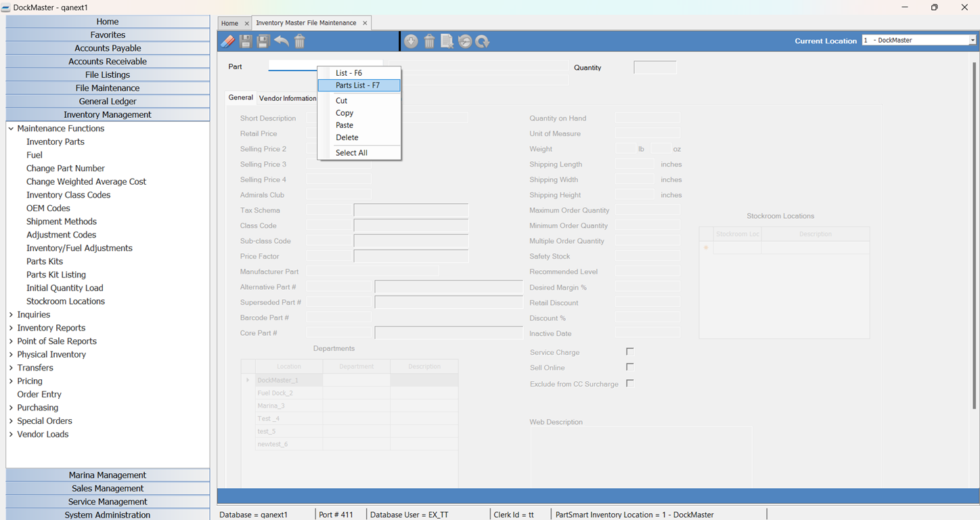
Task: Click the clock history toolbar icon
Action: [x=465, y=41]
